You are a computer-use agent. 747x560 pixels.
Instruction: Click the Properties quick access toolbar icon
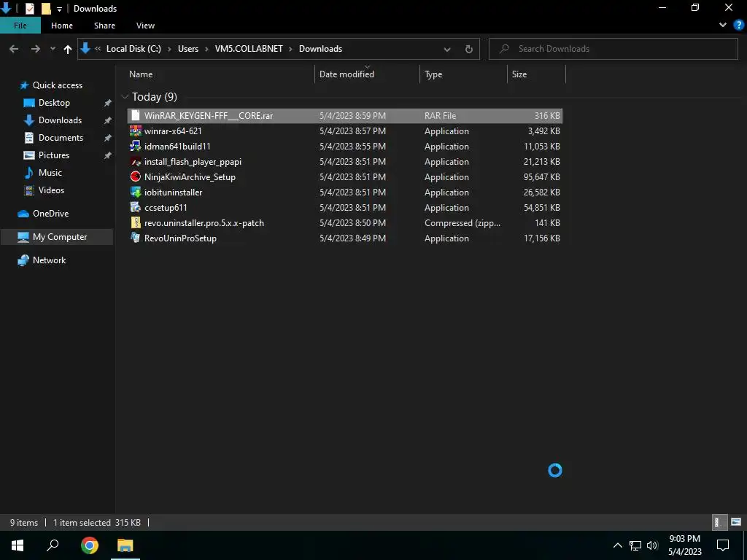tap(29, 8)
